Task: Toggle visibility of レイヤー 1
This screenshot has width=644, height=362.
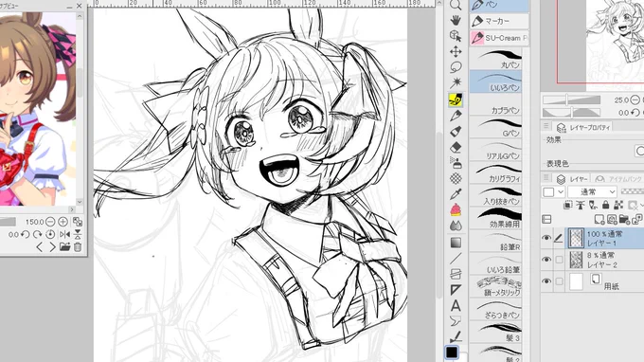Action: tap(546, 238)
